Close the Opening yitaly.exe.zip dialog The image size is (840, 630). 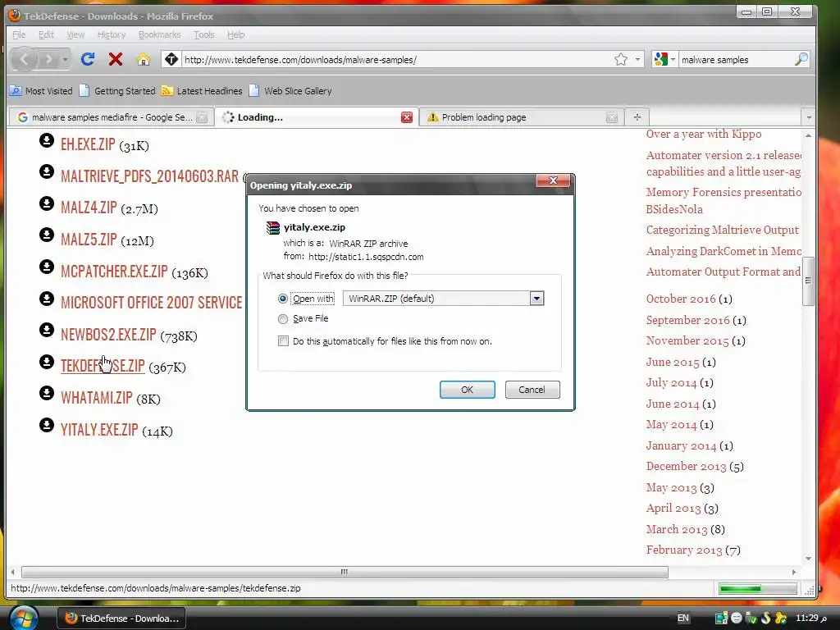[x=554, y=180]
